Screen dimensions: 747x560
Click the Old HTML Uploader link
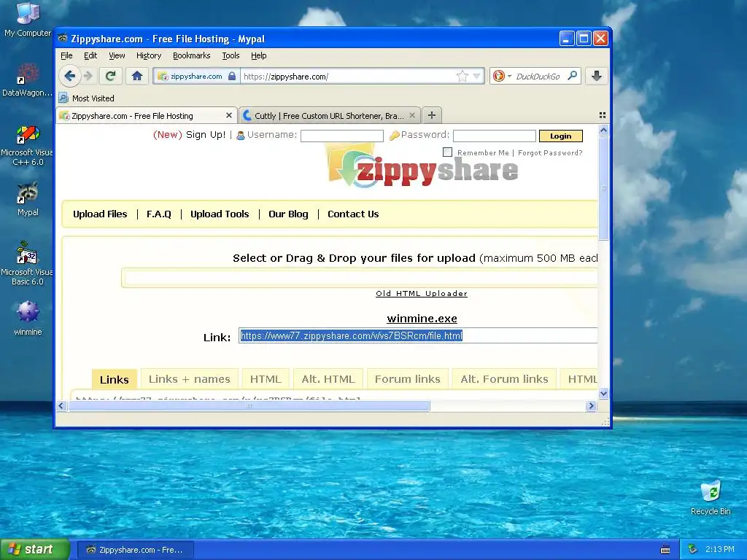[422, 293]
